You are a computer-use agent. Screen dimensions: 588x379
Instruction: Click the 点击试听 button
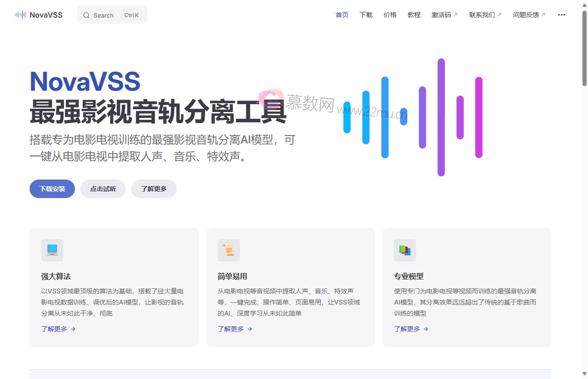click(x=103, y=189)
